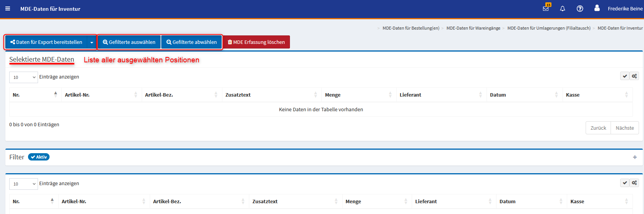Click MDE Erfassung löschen button
The image size is (644, 214).
pyautogui.click(x=257, y=42)
